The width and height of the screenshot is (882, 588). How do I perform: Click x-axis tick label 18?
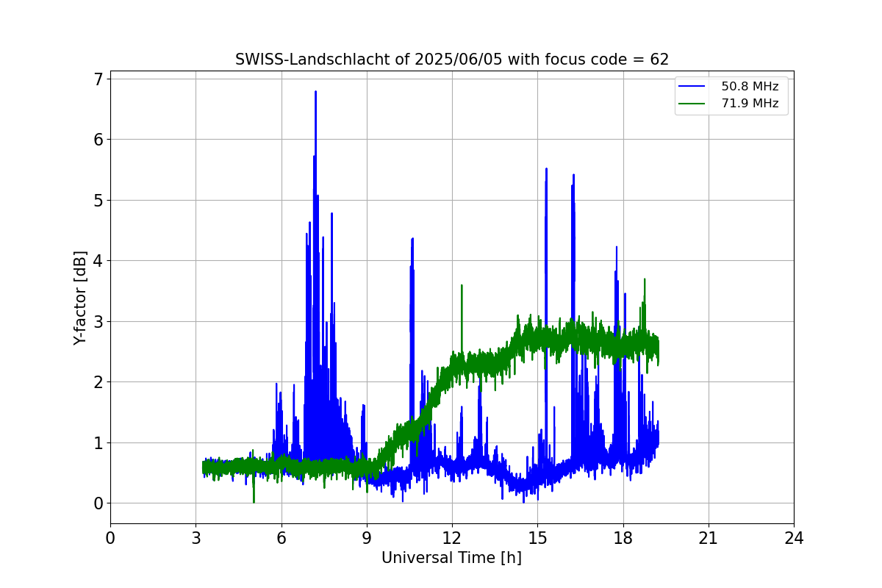coord(623,537)
